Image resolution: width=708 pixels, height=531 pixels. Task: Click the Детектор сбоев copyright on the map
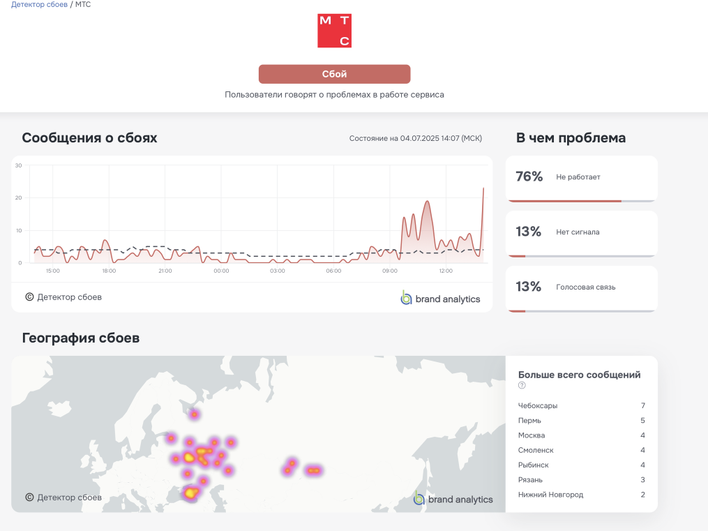[63, 498]
